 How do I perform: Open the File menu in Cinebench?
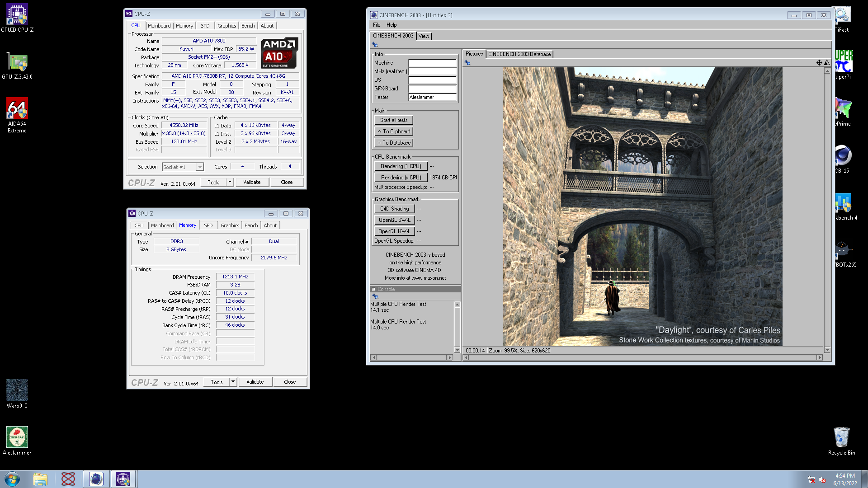pyautogui.click(x=377, y=25)
